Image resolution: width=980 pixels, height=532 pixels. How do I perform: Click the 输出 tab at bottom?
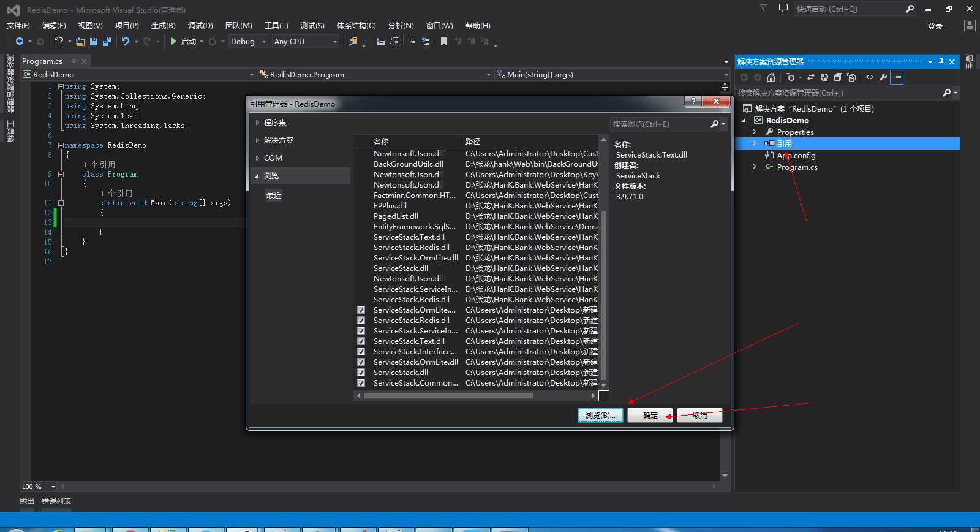[27, 501]
